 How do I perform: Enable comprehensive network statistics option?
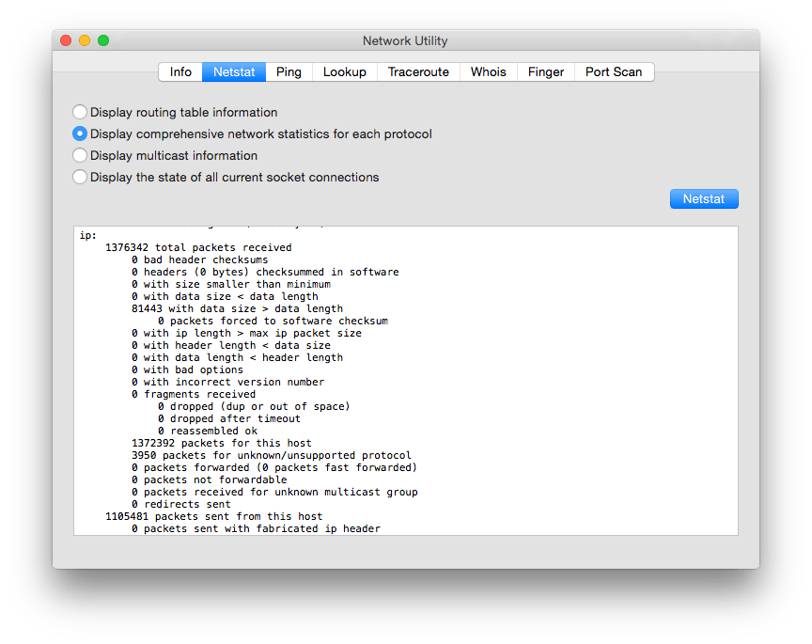pos(80,134)
